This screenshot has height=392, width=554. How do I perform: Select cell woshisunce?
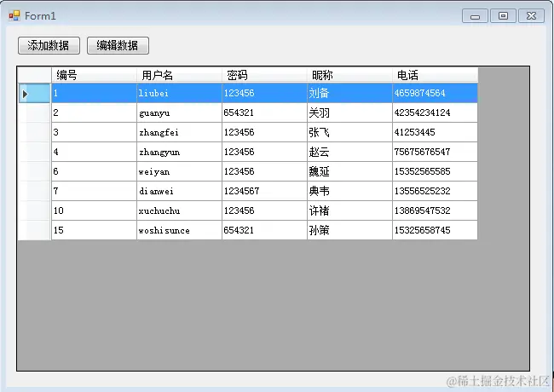(x=179, y=231)
